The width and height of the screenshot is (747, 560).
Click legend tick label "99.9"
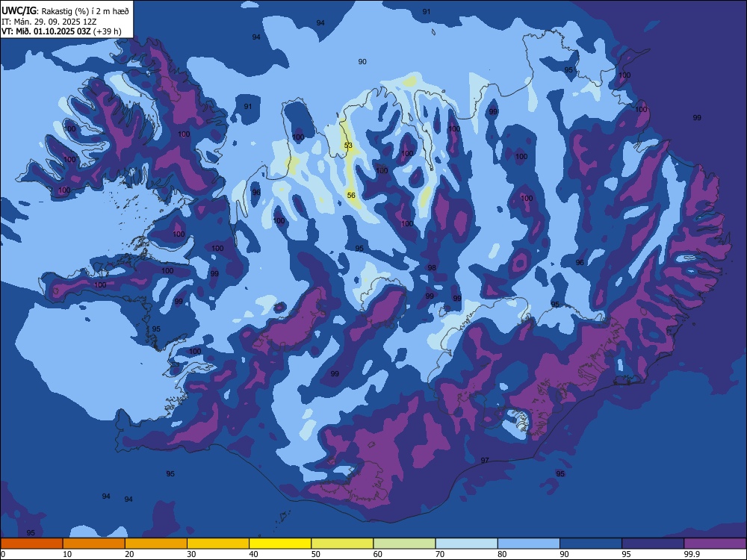click(691, 554)
